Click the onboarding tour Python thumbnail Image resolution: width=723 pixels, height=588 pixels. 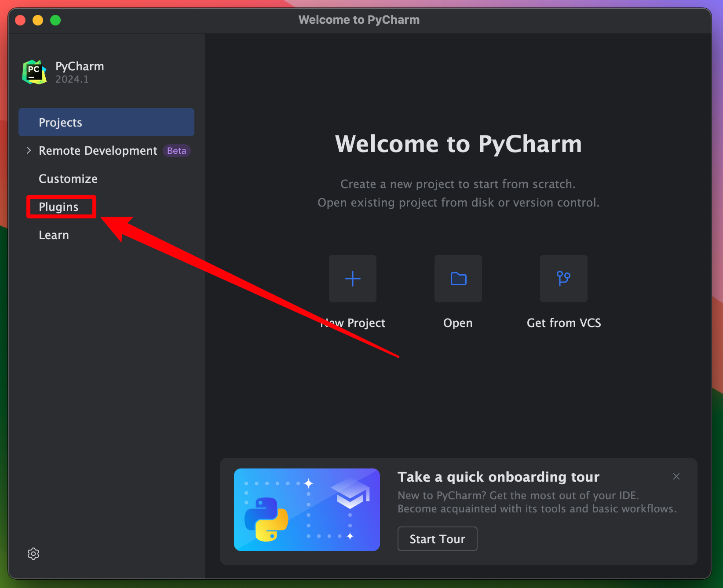[307, 510]
